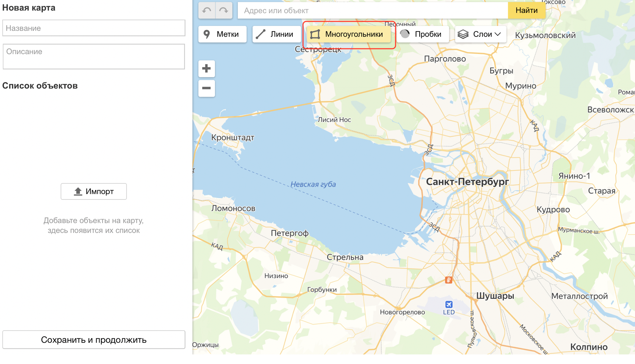
Task: Click the Найти search button
Action: point(526,11)
